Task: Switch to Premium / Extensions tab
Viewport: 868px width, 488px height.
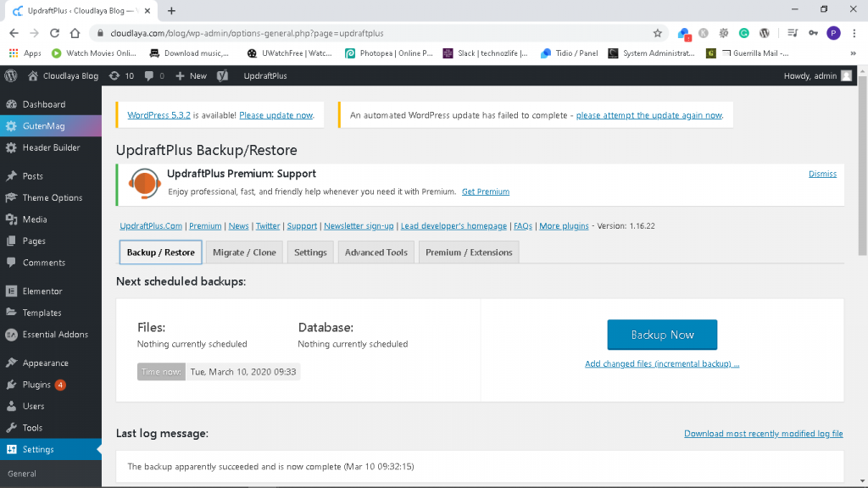Action: point(469,252)
